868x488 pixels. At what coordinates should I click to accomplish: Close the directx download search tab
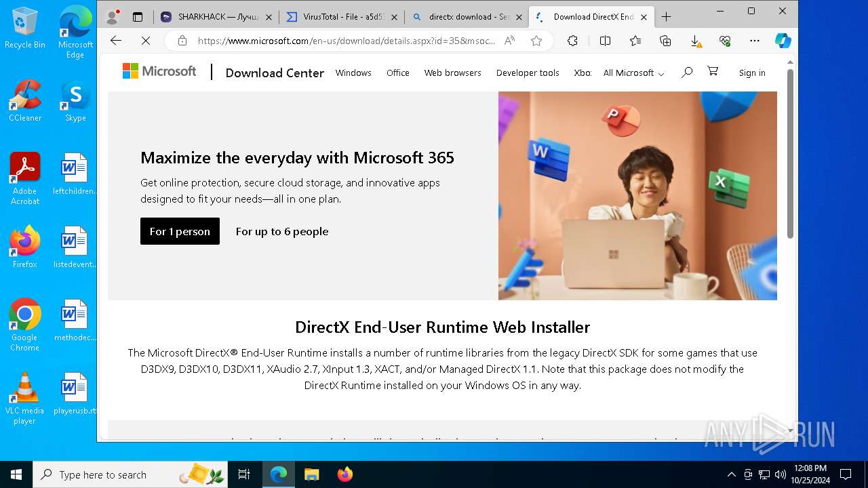[x=519, y=17]
